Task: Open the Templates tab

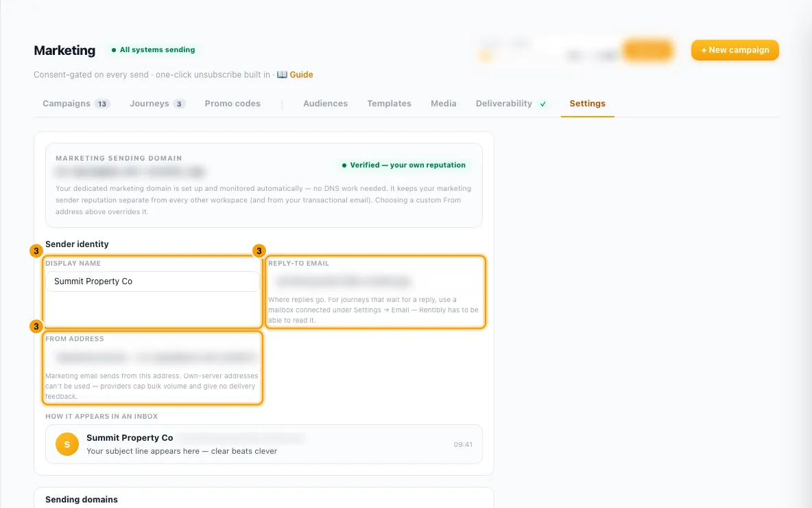Action: 389,104
